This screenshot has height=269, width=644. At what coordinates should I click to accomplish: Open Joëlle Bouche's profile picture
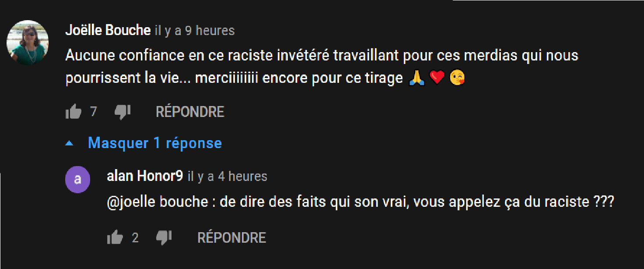[28, 43]
